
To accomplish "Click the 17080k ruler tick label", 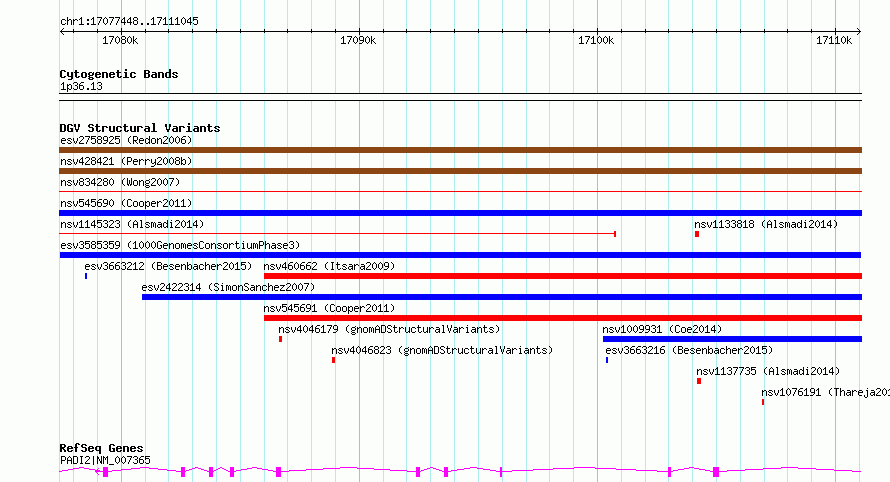I will point(120,40).
